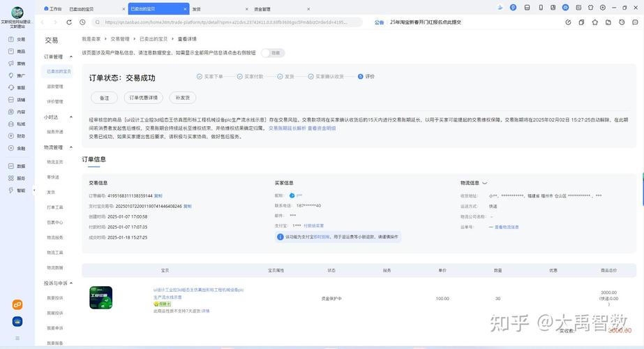Open 私域 in the left icon sidebar
Image resolution: width=644 pixels, height=349 pixels.
point(17,124)
